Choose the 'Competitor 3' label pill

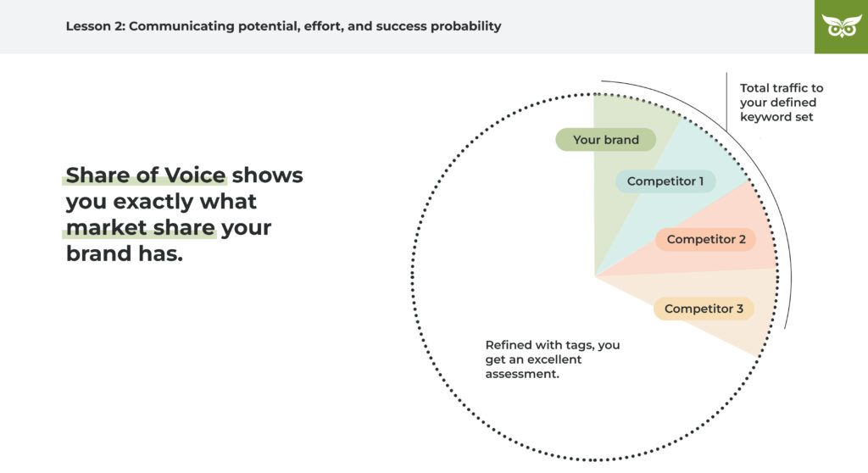[703, 309]
